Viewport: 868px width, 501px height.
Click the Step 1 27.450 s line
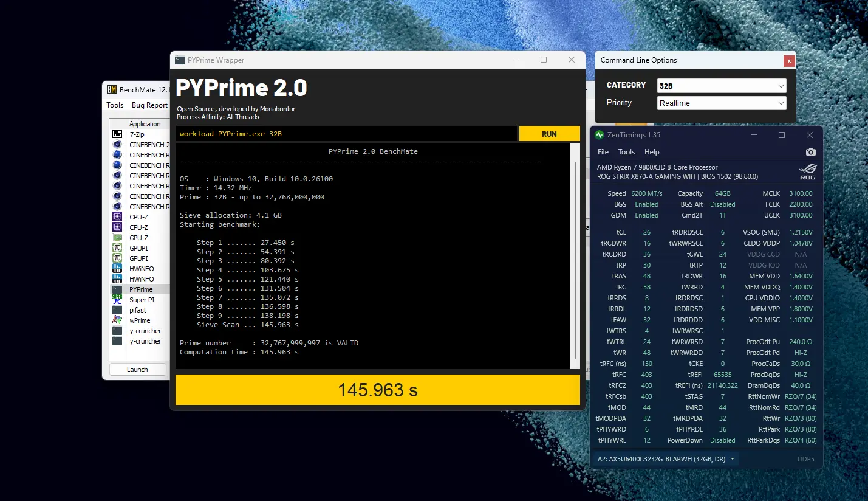click(x=245, y=243)
